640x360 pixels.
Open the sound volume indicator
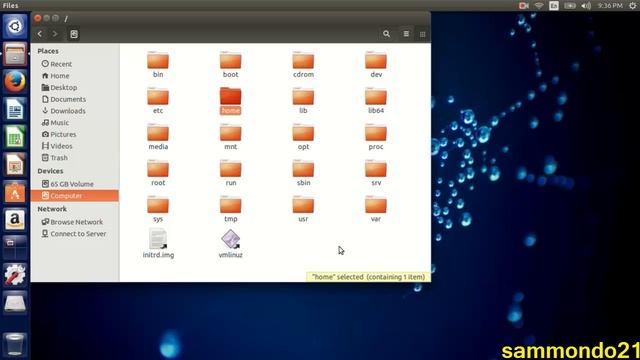coord(586,6)
